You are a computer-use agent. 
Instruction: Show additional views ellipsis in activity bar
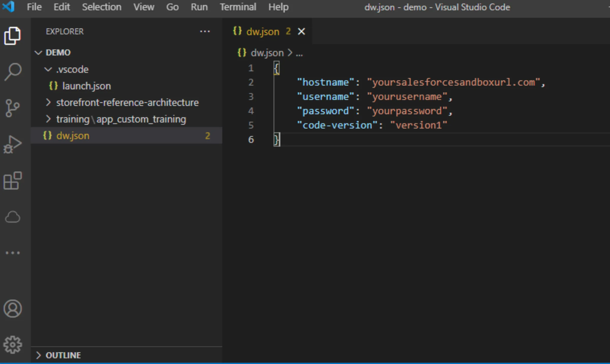pos(12,253)
